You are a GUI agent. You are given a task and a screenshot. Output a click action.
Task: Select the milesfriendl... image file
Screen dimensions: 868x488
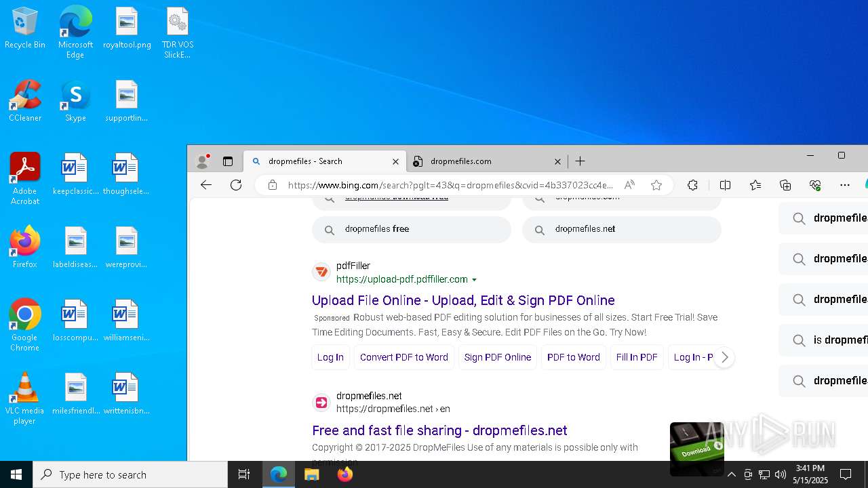(x=75, y=394)
